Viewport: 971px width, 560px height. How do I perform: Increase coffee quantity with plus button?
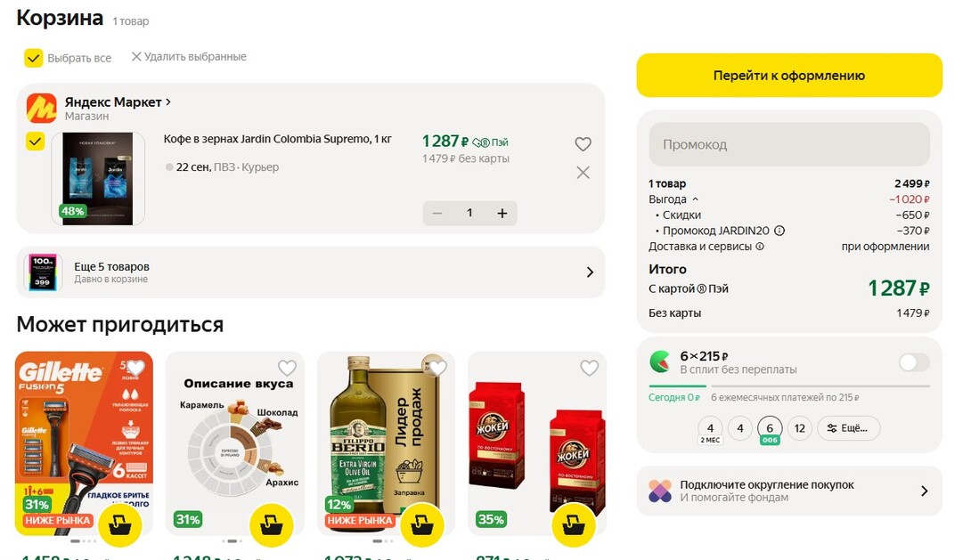[x=502, y=214]
